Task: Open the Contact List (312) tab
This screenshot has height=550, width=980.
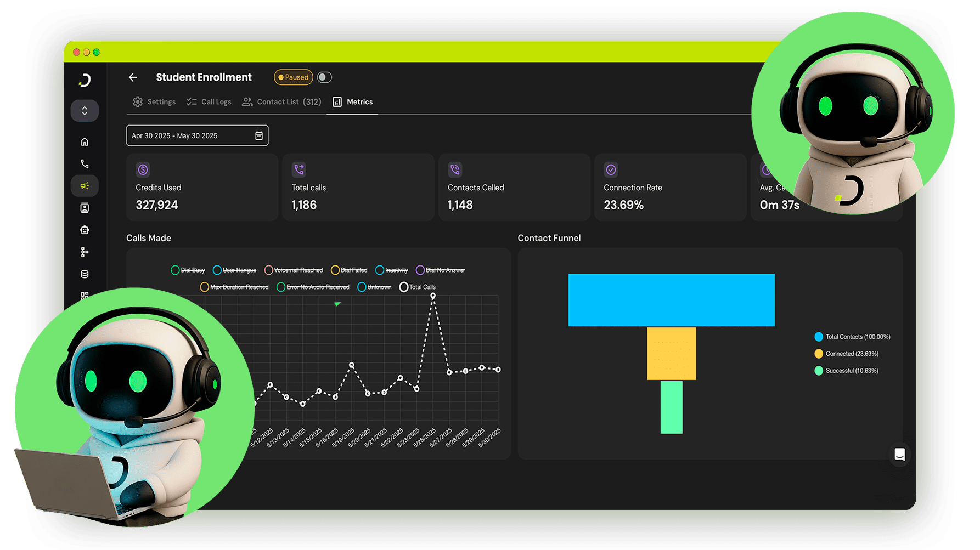Action: coord(282,102)
